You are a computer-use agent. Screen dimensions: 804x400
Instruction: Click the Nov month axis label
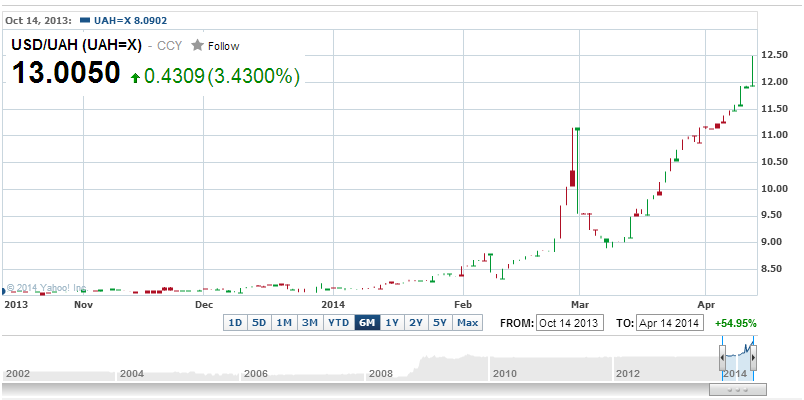83,305
